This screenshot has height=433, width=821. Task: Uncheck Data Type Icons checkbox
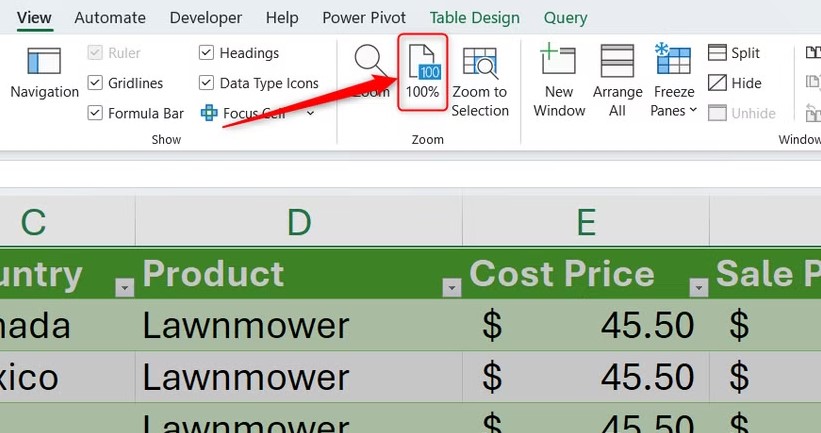pos(206,83)
